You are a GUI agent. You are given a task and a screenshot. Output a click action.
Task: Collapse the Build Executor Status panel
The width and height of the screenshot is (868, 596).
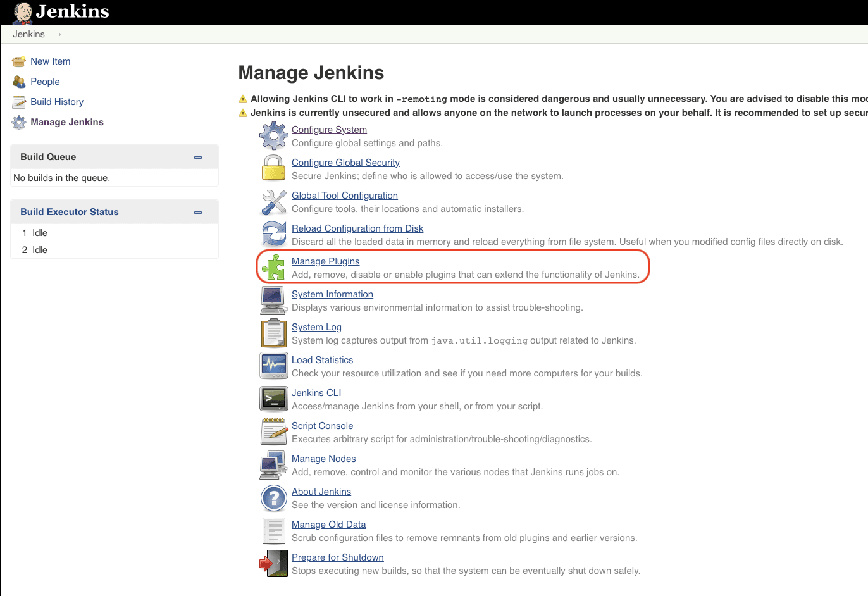(198, 212)
